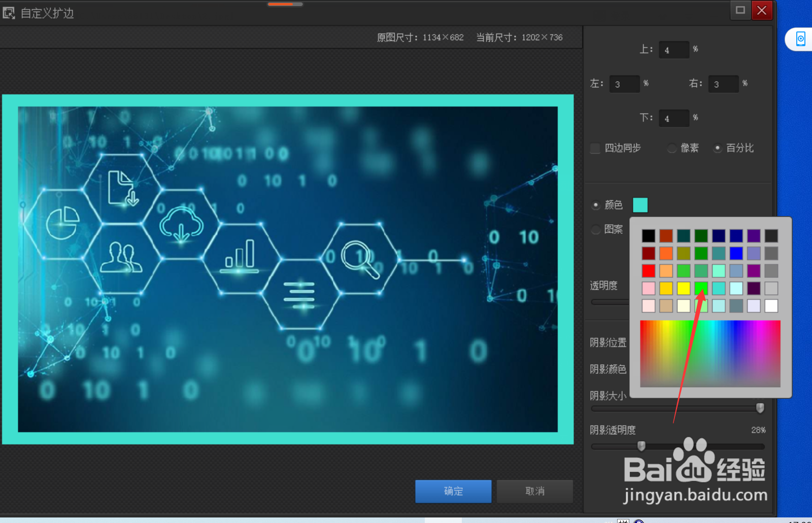The width and height of the screenshot is (812, 523).
Task: Click the 当前尺寸: 1202×736 text
Action: (x=519, y=38)
